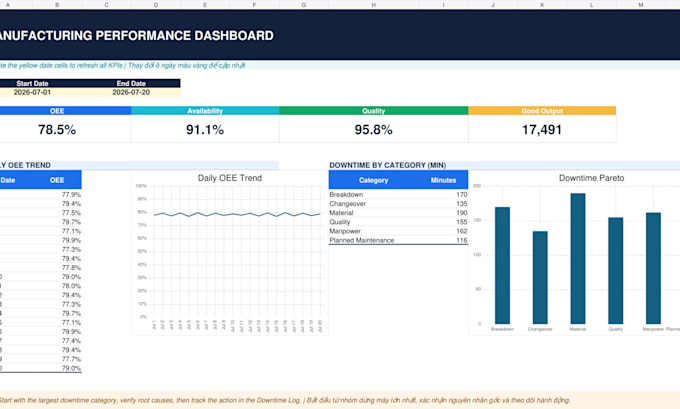Select the Quality row in downtime table
The width and height of the screenshot is (680, 409).
point(398,222)
